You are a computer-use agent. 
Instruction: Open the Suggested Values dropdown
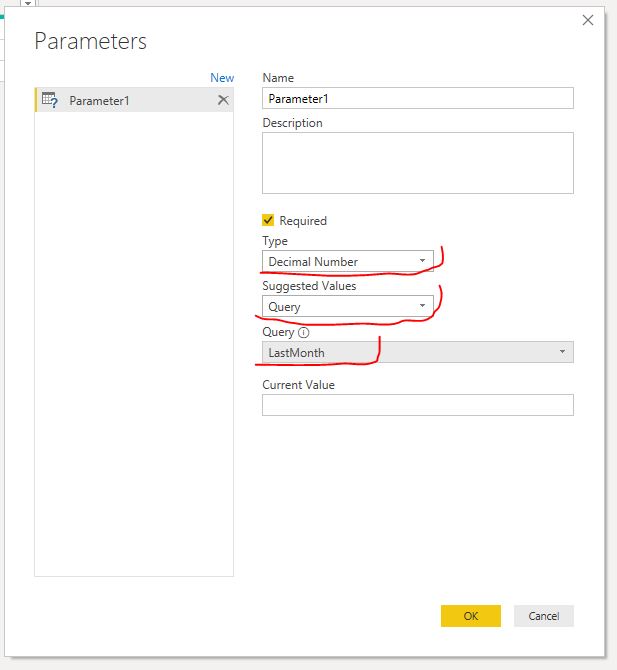click(347, 306)
